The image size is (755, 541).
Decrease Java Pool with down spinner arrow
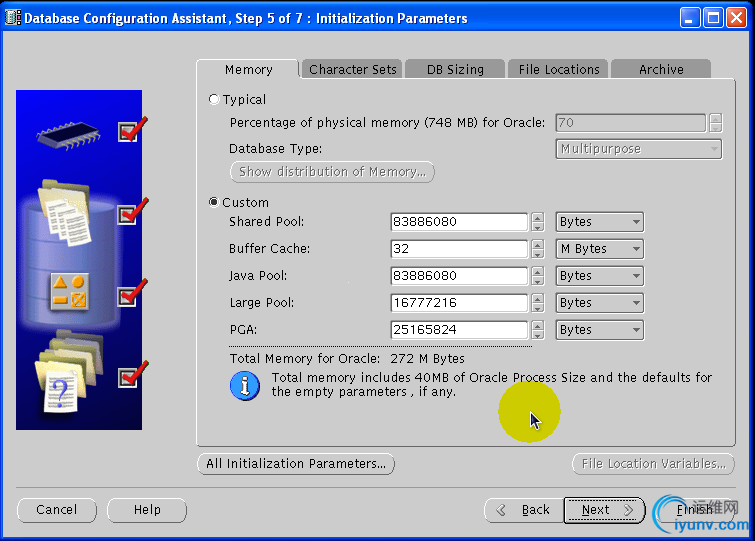(538, 281)
